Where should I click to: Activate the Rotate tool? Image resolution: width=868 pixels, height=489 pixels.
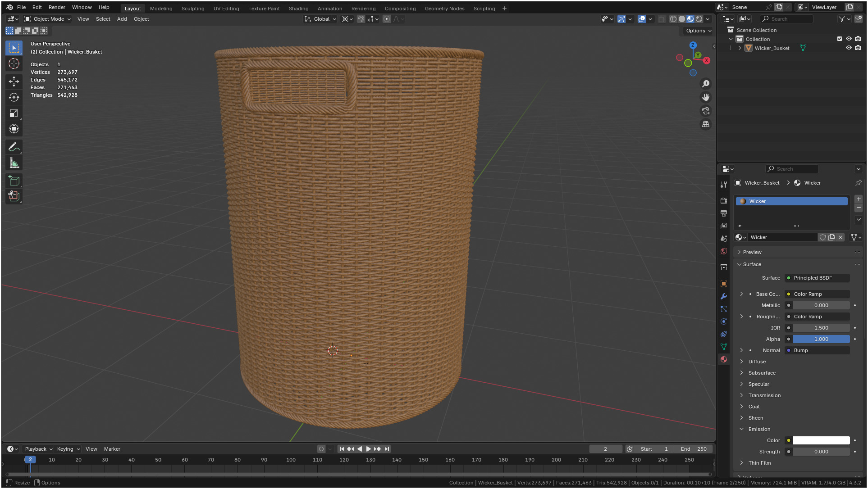point(14,97)
